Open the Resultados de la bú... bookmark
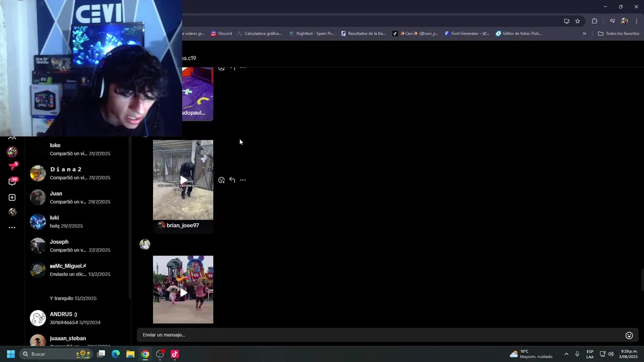 point(363,34)
